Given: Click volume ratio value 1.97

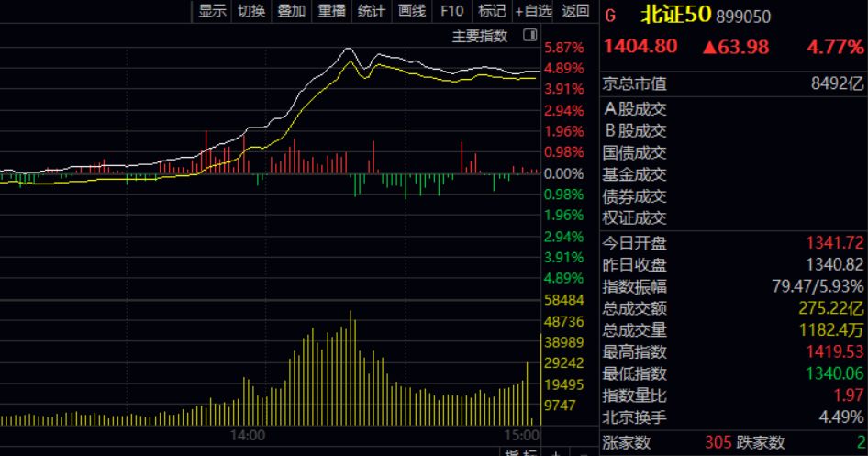Looking at the screenshot, I should click(849, 395).
